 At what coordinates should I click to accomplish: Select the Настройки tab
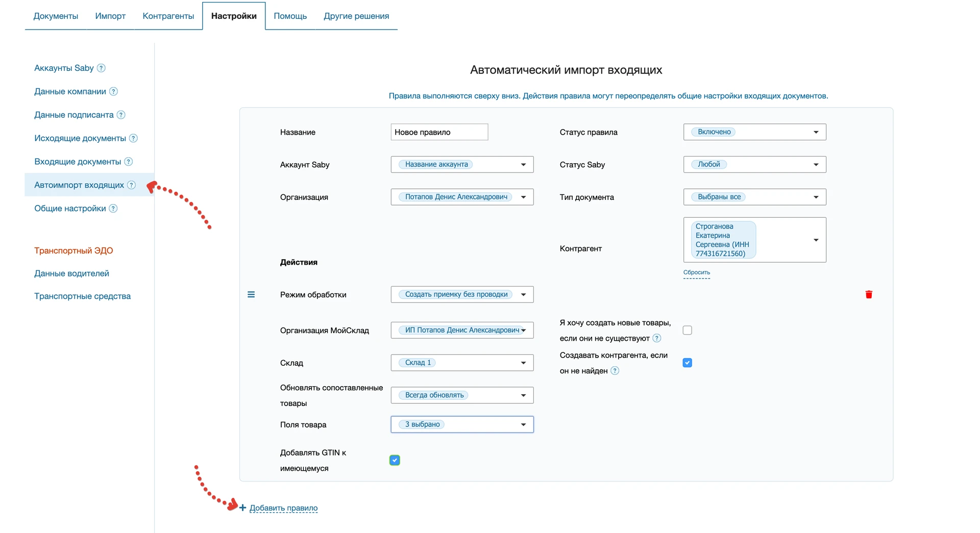(x=234, y=16)
